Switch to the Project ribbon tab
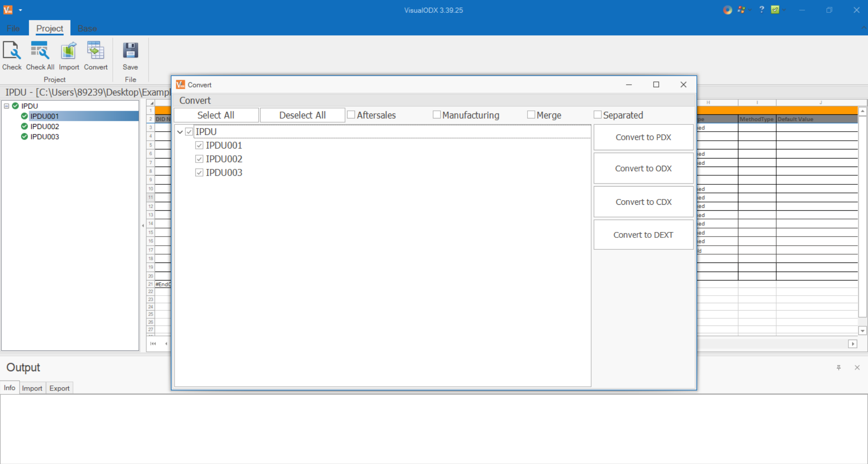The height and width of the screenshot is (464, 868). [x=50, y=28]
